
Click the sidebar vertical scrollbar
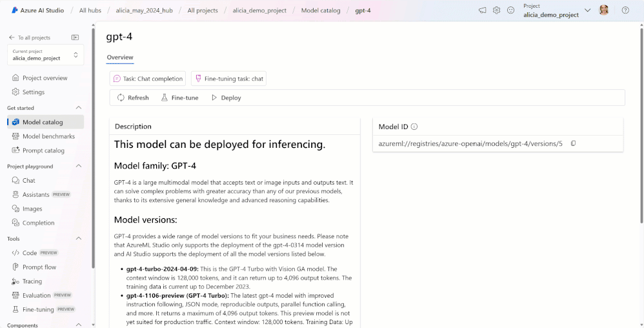pos(93,148)
